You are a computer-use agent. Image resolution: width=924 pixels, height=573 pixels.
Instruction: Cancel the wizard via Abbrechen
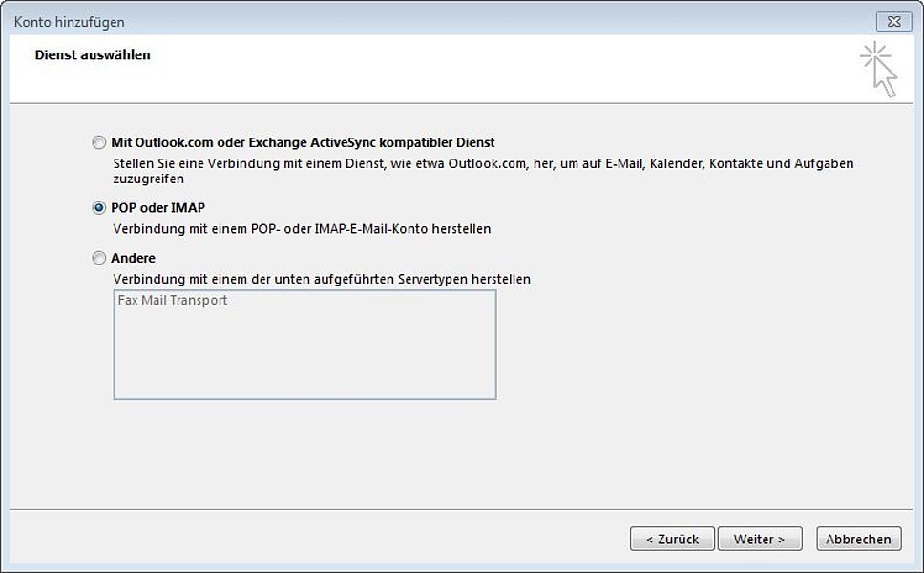[x=858, y=539]
